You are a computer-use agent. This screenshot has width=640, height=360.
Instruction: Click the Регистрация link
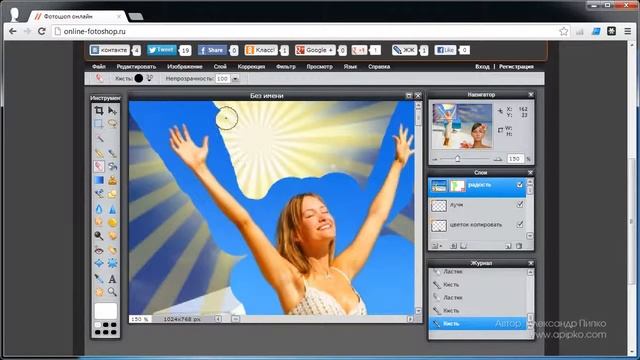pyautogui.click(x=516, y=67)
